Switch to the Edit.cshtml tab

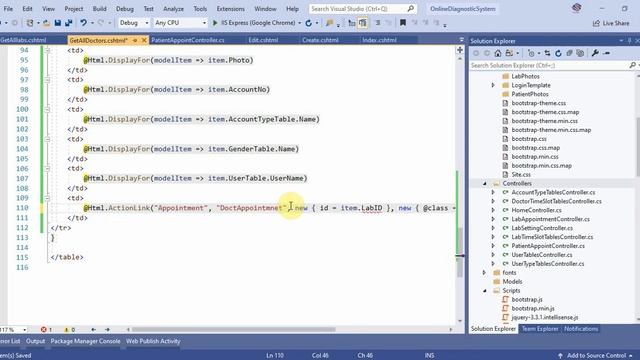[263, 40]
